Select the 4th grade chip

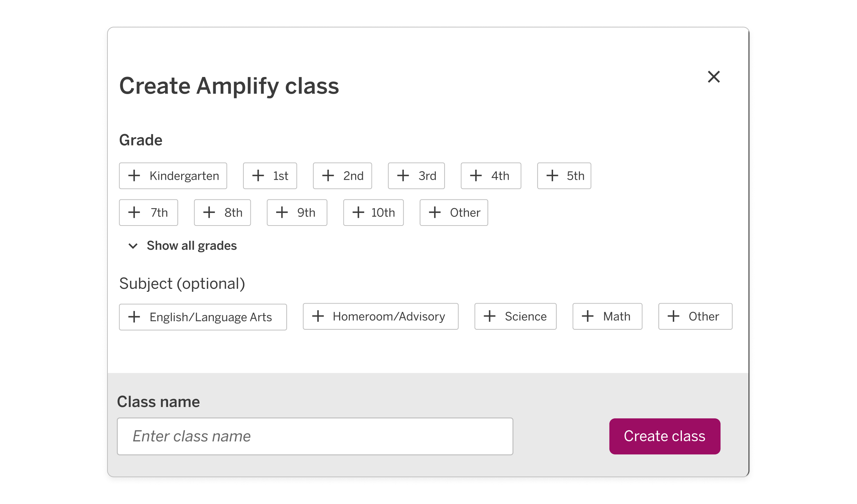coord(490,176)
